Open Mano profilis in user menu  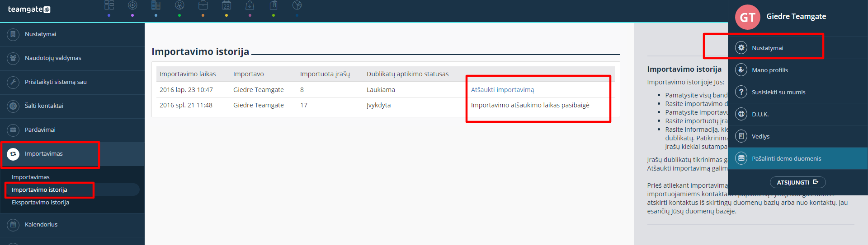[x=798, y=69]
